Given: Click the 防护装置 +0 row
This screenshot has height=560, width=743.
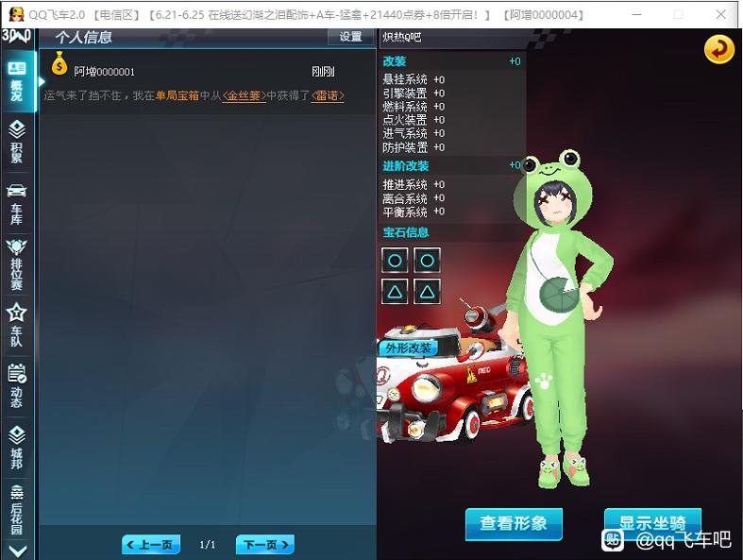Looking at the screenshot, I should coord(414,147).
